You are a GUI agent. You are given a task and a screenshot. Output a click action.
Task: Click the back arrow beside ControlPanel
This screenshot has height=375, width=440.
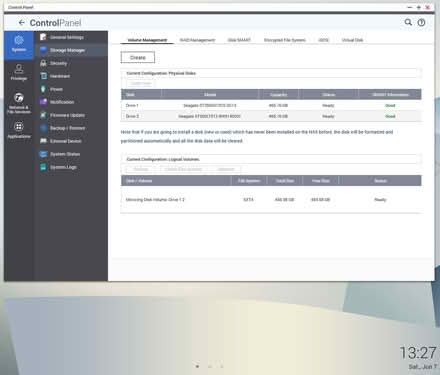(x=22, y=23)
